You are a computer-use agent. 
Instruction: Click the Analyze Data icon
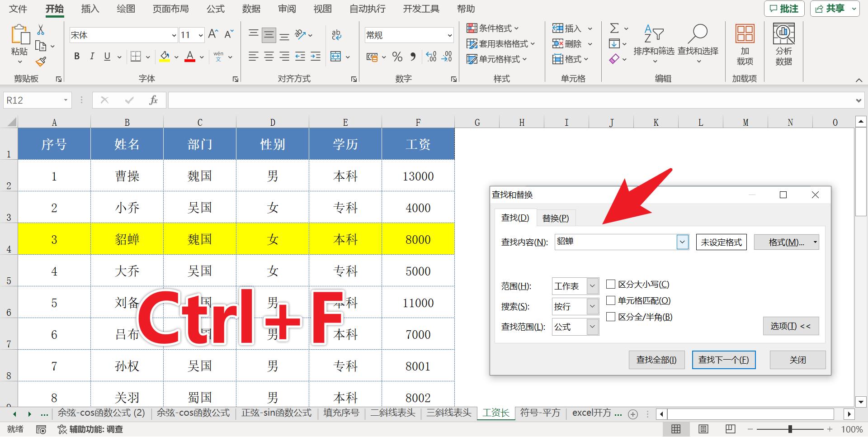click(x=783, y=34)
